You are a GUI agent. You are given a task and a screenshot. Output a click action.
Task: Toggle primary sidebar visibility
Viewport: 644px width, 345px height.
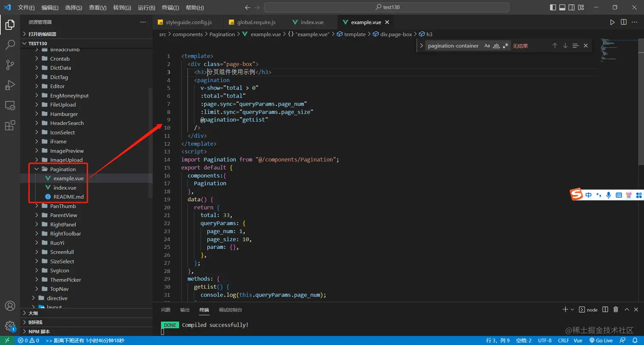click(553, 7)
